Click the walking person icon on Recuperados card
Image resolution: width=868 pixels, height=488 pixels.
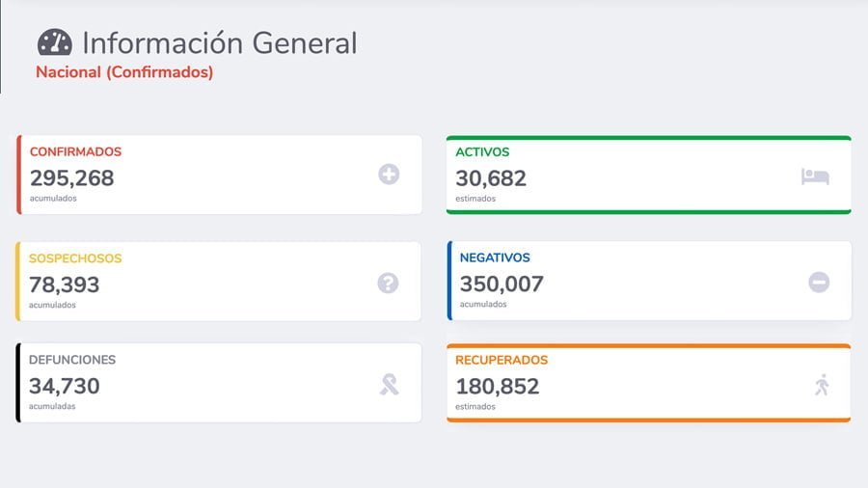822,386
